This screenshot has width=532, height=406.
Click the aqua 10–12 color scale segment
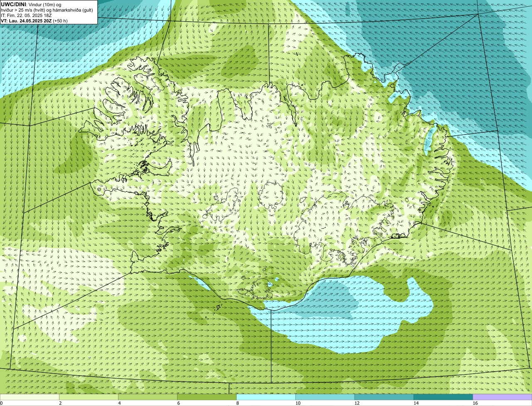(325, 397)
